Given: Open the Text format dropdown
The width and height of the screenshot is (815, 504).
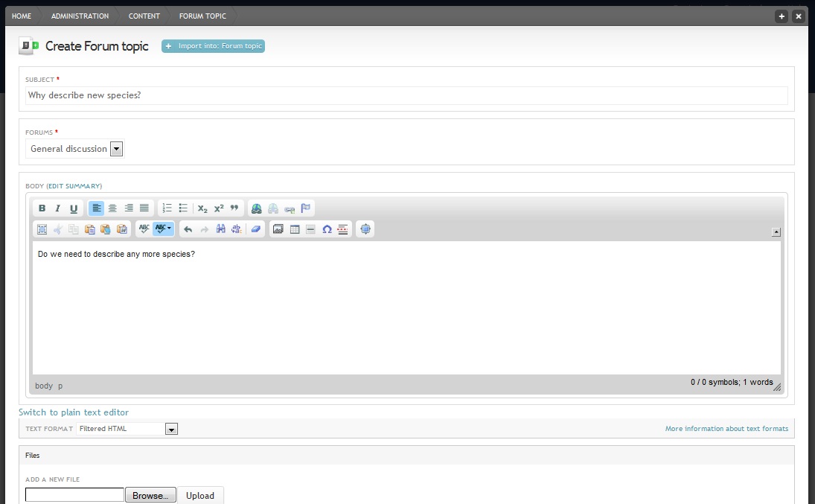Looking at the screenshot, I should click(127, 429).
